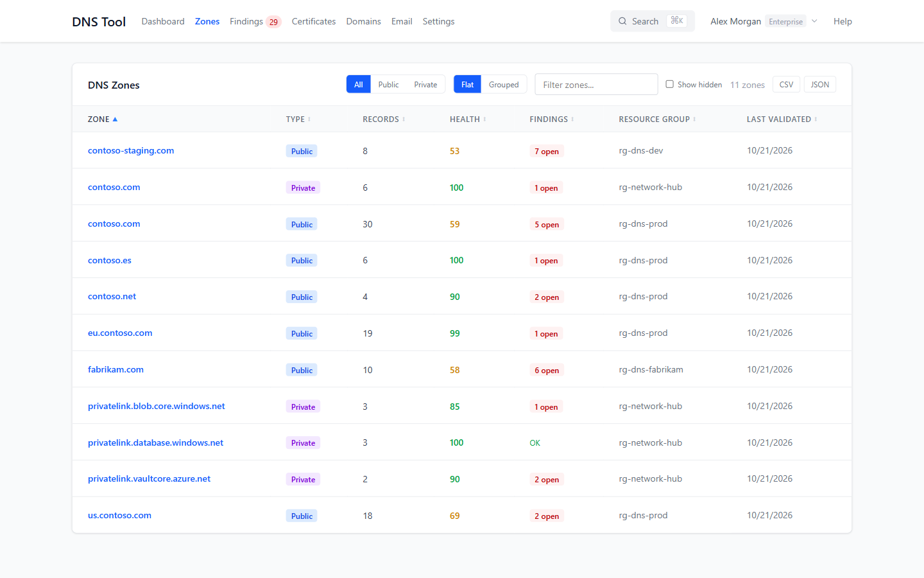Click the DNS Tool logo title
The image size is (924, 578).
click(x=99, y=21)
